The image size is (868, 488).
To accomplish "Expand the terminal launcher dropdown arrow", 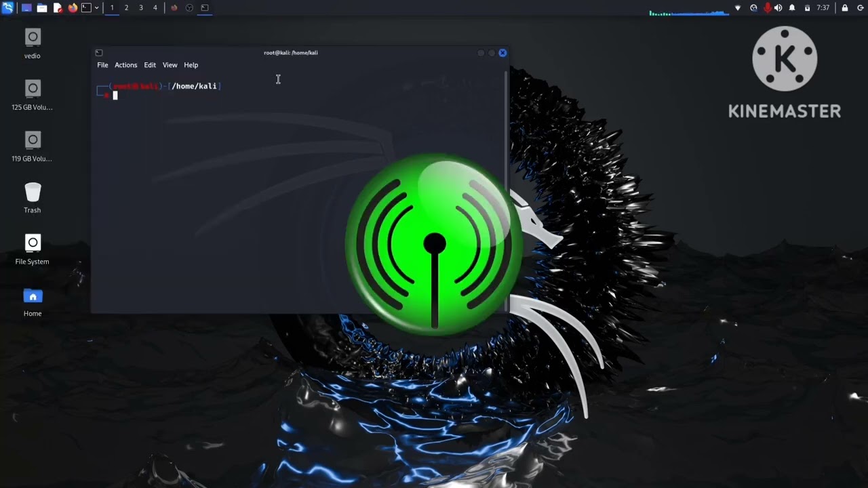I will point(96,8).
